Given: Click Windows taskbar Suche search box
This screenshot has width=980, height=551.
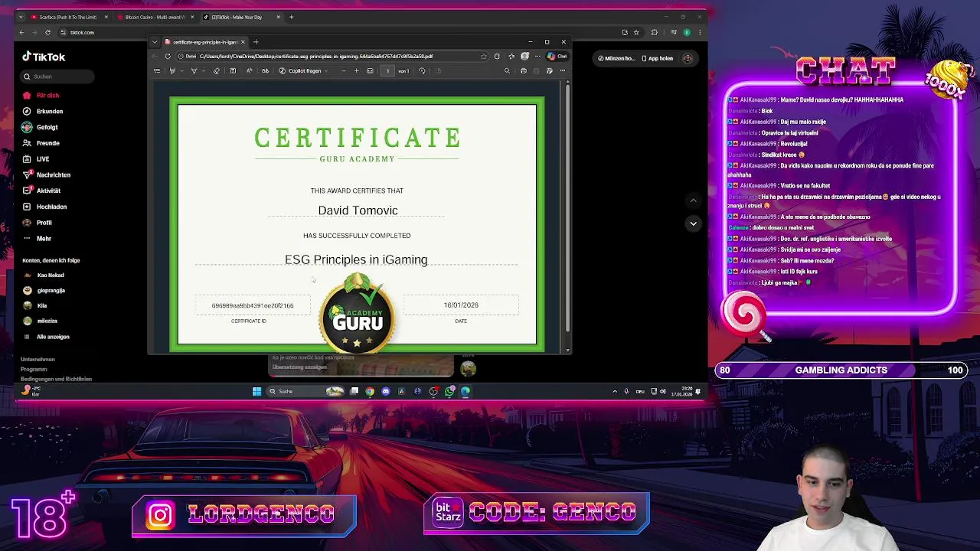Looking at the screenshot, I should pos(306,392).
